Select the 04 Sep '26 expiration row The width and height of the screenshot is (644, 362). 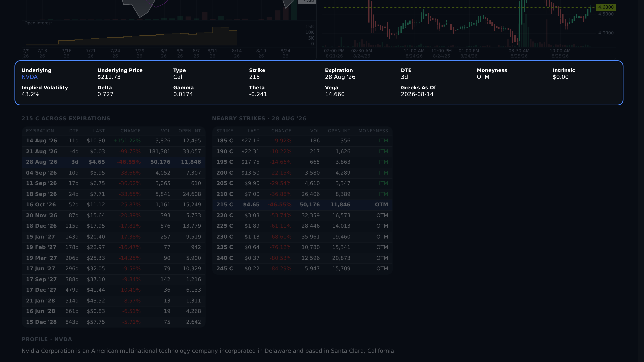click(114, 173)
